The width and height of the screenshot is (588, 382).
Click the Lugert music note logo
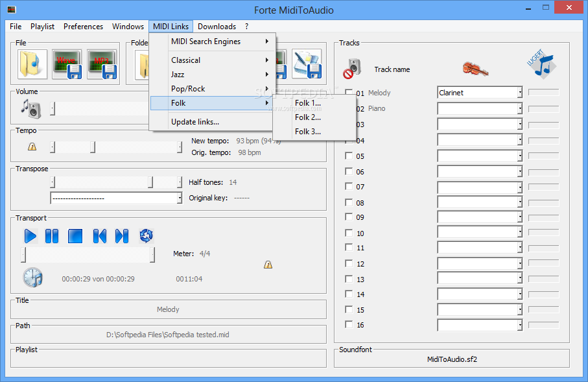coord(542,64)
